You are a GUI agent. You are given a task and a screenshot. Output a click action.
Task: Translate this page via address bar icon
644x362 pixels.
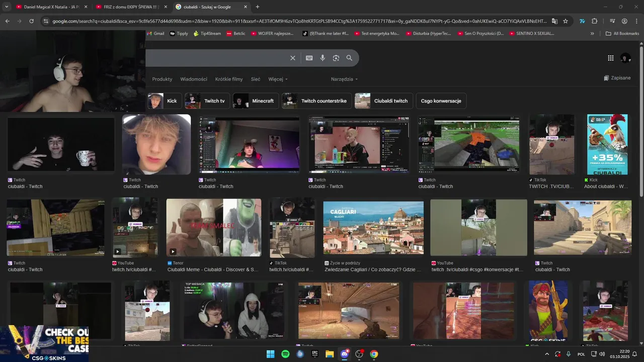554,21
